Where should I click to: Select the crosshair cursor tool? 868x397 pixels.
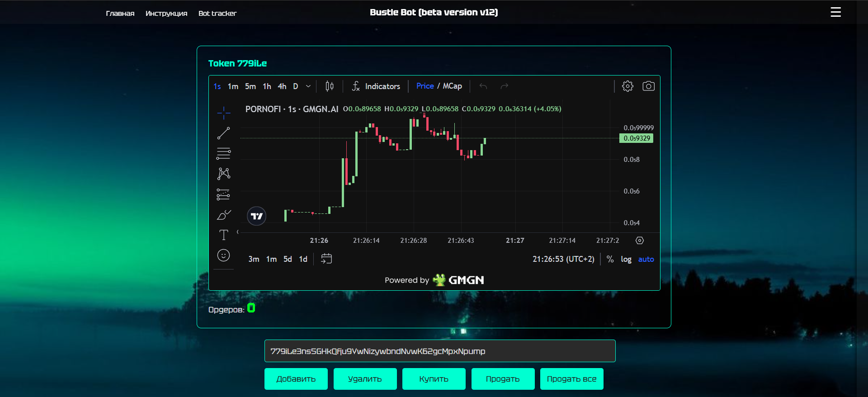(223, 113)
